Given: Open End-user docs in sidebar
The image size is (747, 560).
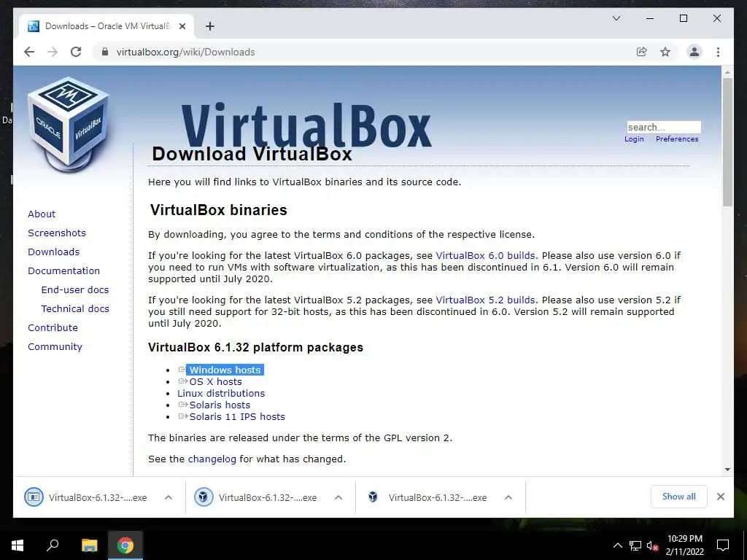Looking at the screenshot, I should pyautogui.click(x=75, y=290).
